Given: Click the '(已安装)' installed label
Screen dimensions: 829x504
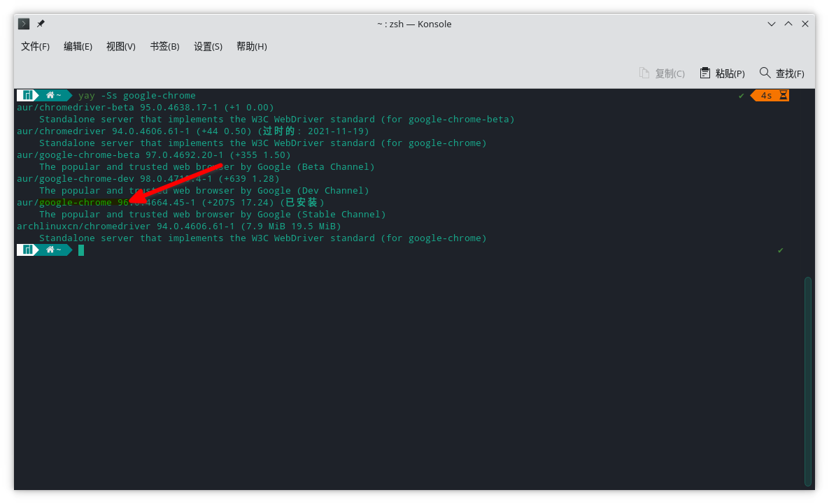Looking at the screenshot, I should [302, 202].
